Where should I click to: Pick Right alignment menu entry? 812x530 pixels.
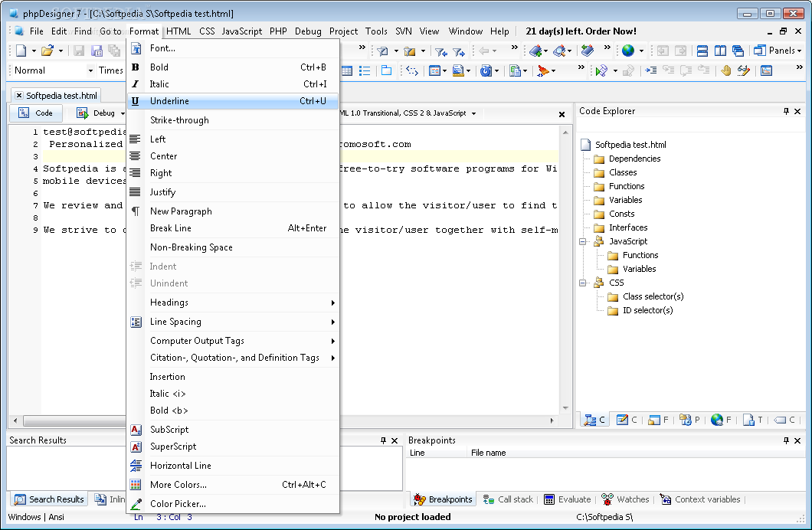pos(233,173)
